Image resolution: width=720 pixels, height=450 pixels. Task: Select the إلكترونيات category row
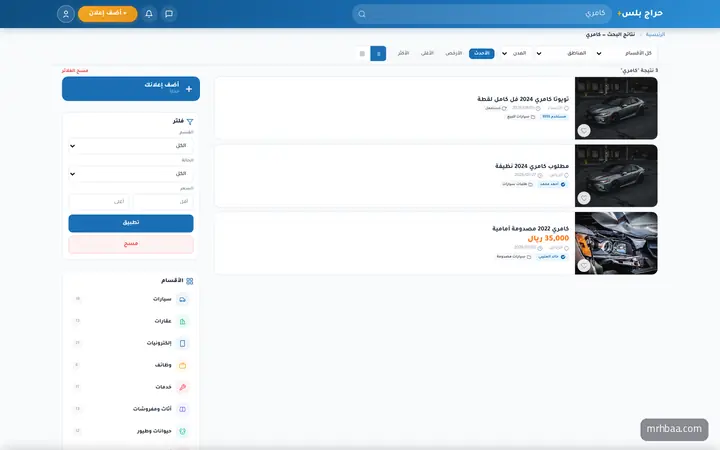click(x=131, y=343)
